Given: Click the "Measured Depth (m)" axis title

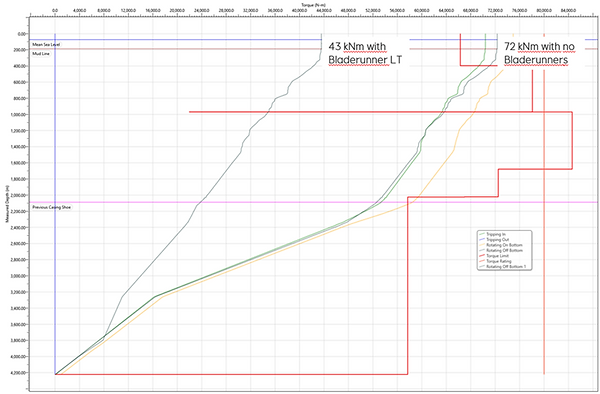Looking at the screenshot, I should [x=7, y=205].
